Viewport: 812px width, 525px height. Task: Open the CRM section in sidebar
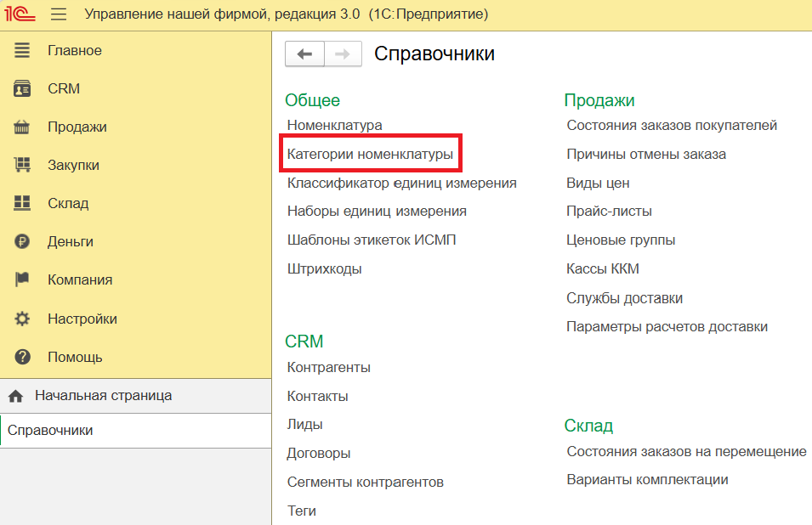pos(64,88)
